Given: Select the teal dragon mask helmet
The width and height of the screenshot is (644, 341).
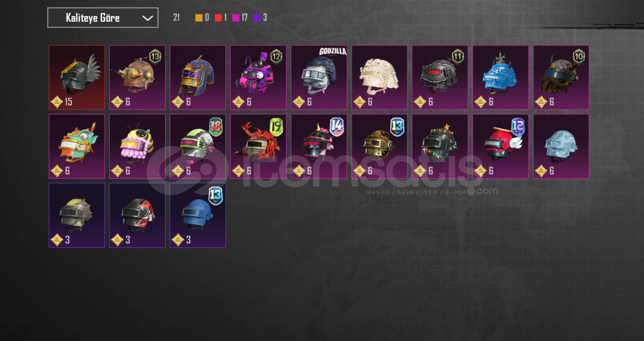Looking at the screenshot, I should tap(77, 147).
